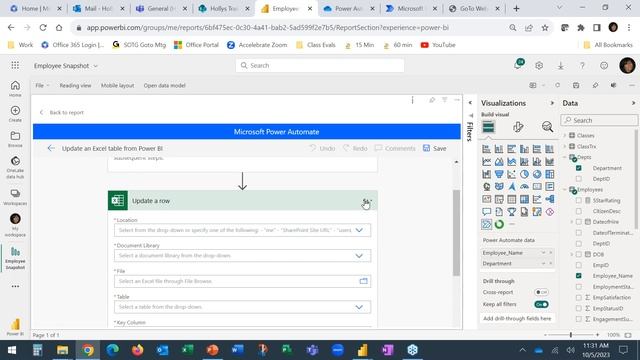Check the DeptID field under Depts

[x=578, y=179]
